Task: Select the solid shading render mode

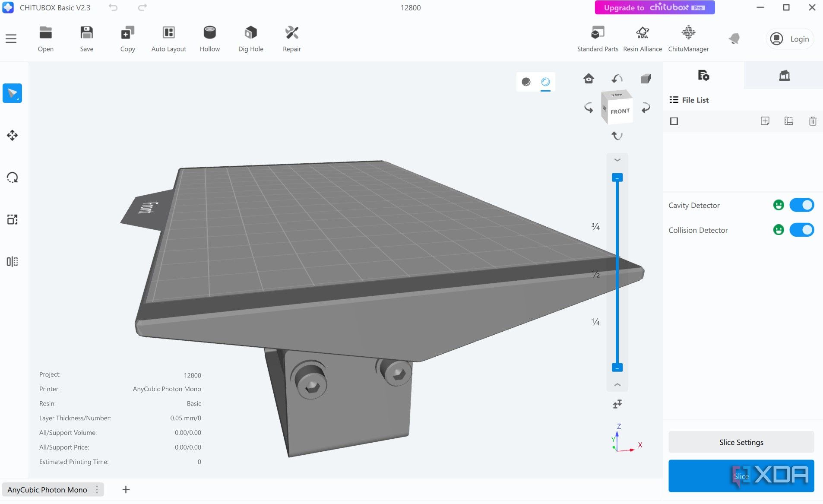Action: point(526,82)
